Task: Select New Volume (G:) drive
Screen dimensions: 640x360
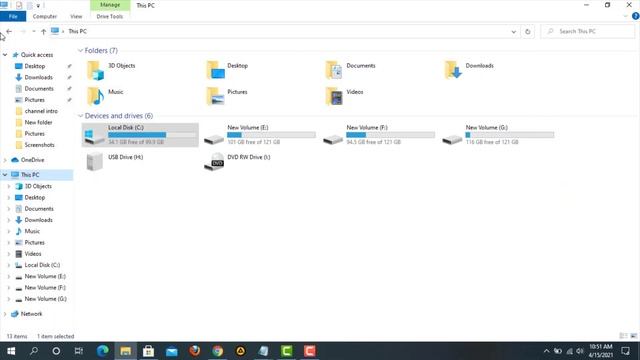Action: pyautogui.click(x=498, y=135)
